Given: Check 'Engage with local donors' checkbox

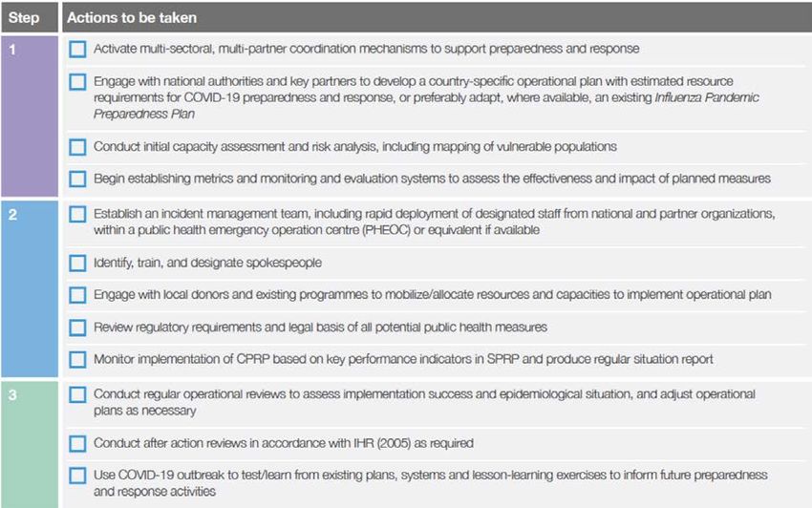Looking at the screenshot, I should (x=77, y=295).
